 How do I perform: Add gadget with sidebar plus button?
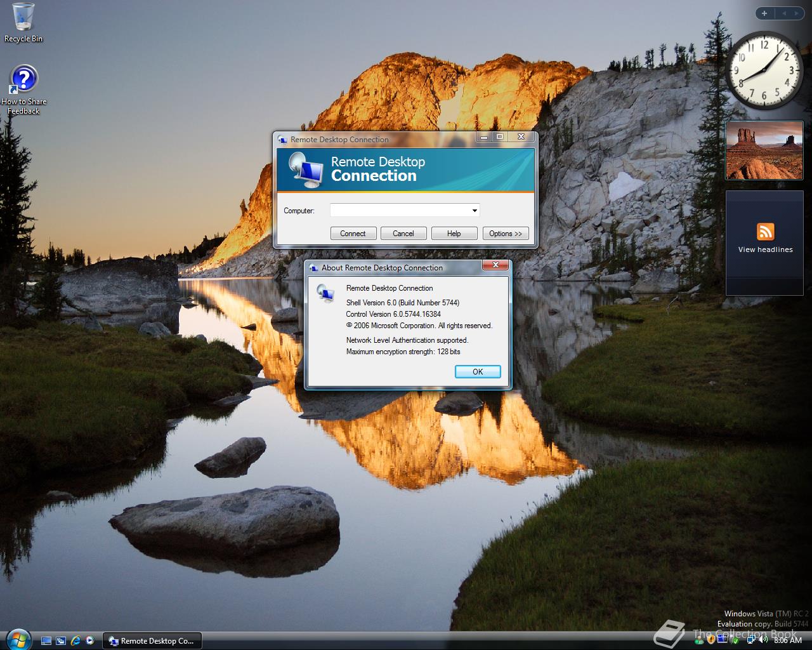[x=764, y=13]
